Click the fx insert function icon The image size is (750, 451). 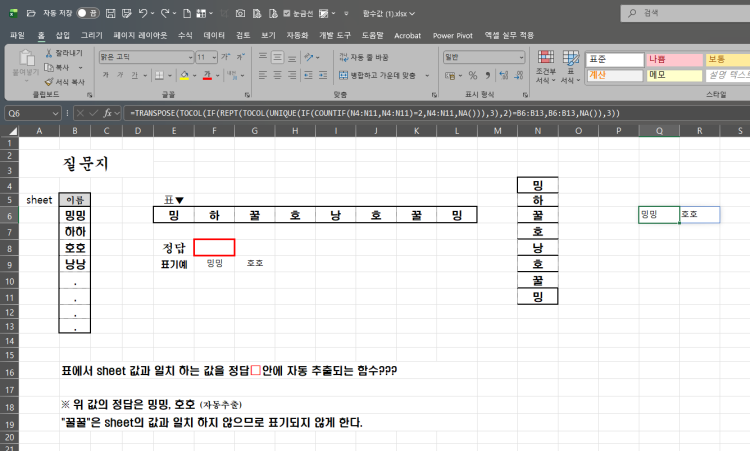coord(108,114)
